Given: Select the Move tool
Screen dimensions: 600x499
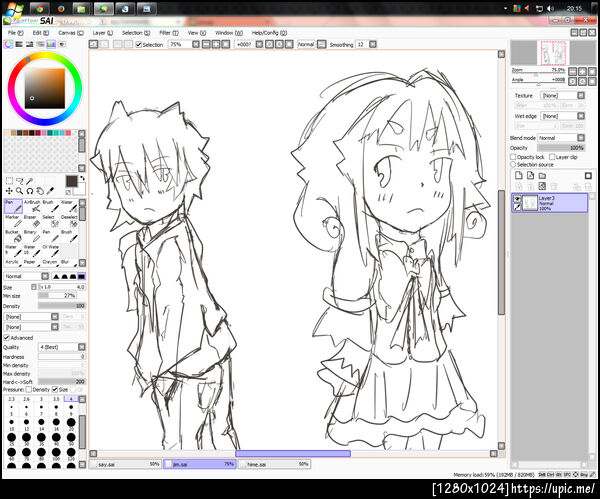Looking at the screenshot, I should coord(9,191).
